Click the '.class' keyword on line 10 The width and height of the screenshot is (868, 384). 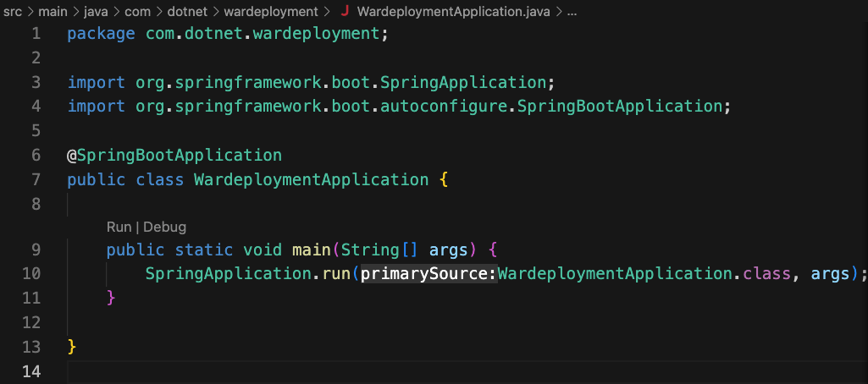761,273
